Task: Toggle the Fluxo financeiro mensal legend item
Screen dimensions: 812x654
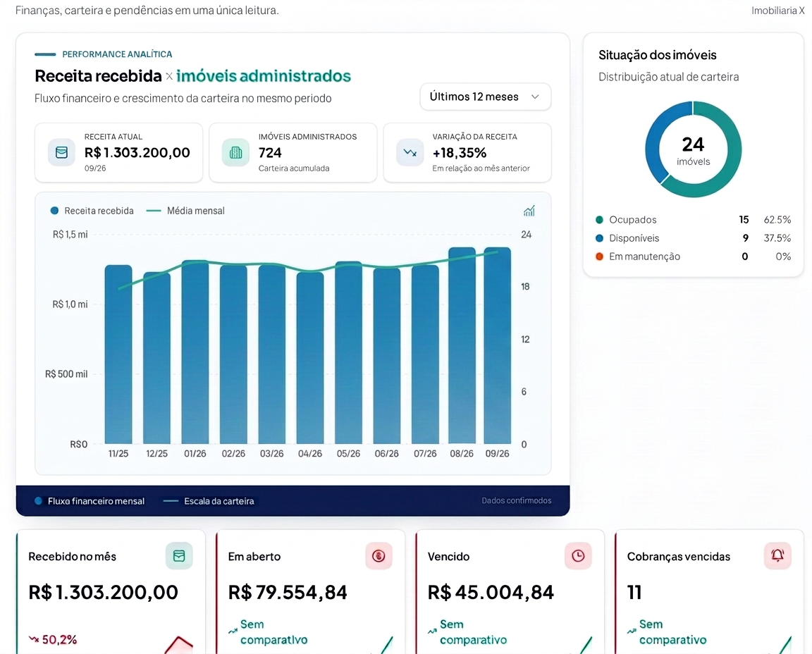Action: pos(90,501)
